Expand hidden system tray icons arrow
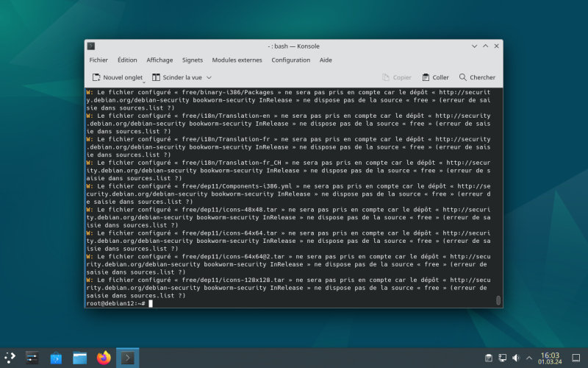 click(529, 358)
